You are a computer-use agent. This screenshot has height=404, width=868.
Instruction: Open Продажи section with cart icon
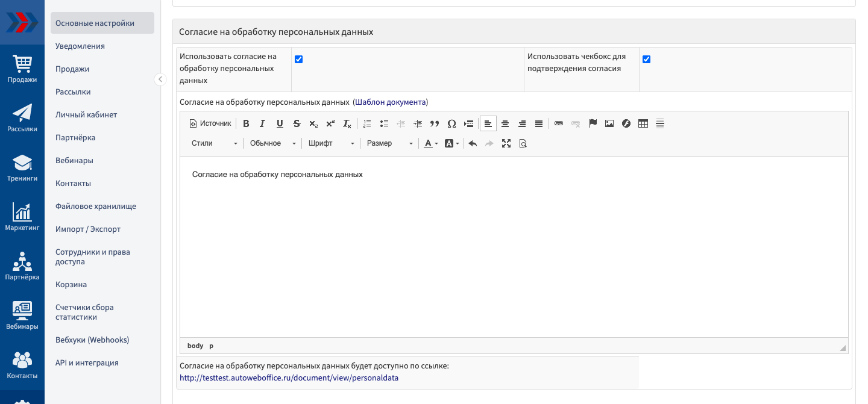(22, 69)
